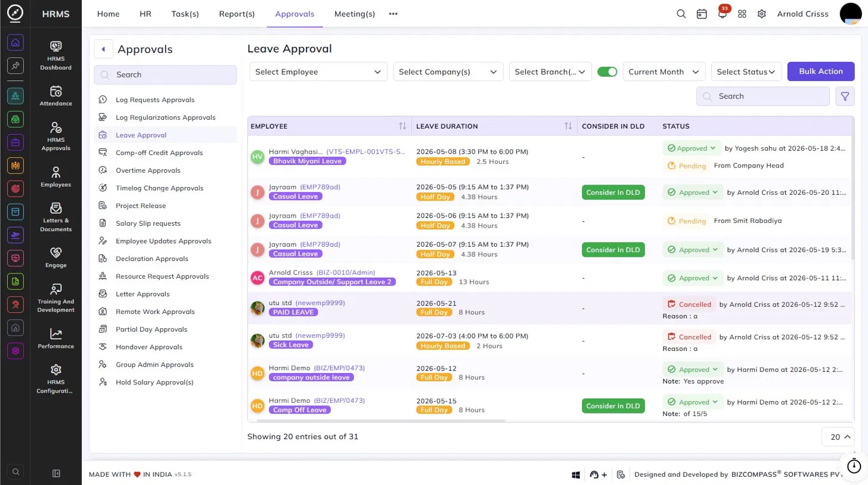This screenshot has width=868, height=485.
Task: Switch to the Meeting(s) tab
Action: click(x=355, y=14)
